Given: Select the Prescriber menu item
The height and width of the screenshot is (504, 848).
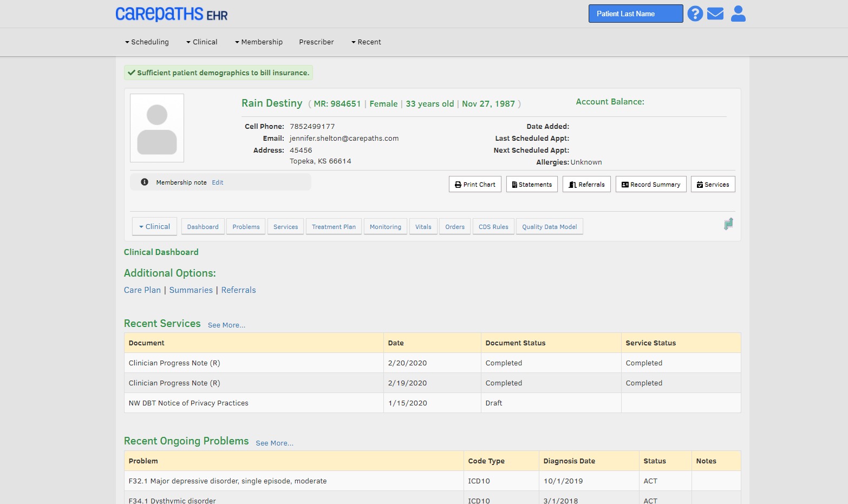Looking at the screenshot, I should click(316, 42).
